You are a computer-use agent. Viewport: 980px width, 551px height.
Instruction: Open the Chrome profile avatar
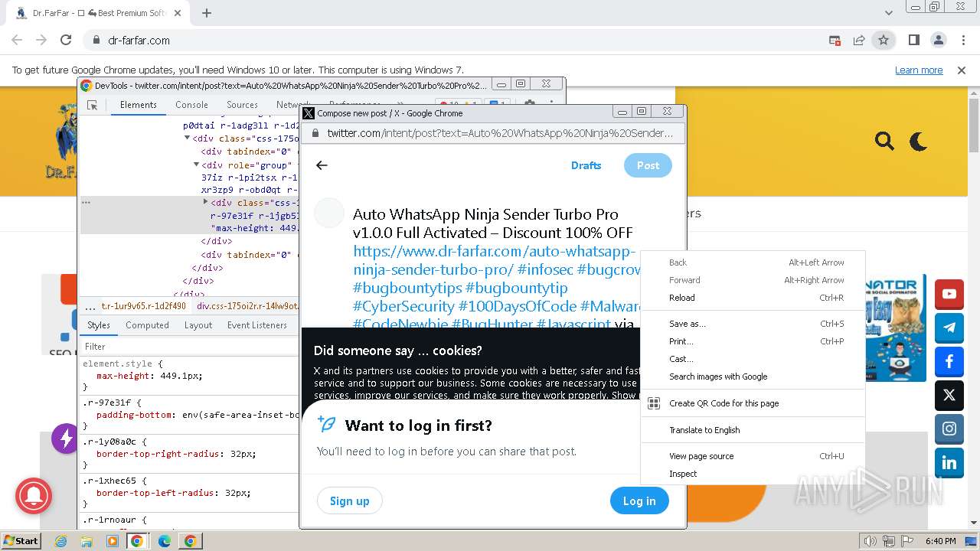click(938, 40)
